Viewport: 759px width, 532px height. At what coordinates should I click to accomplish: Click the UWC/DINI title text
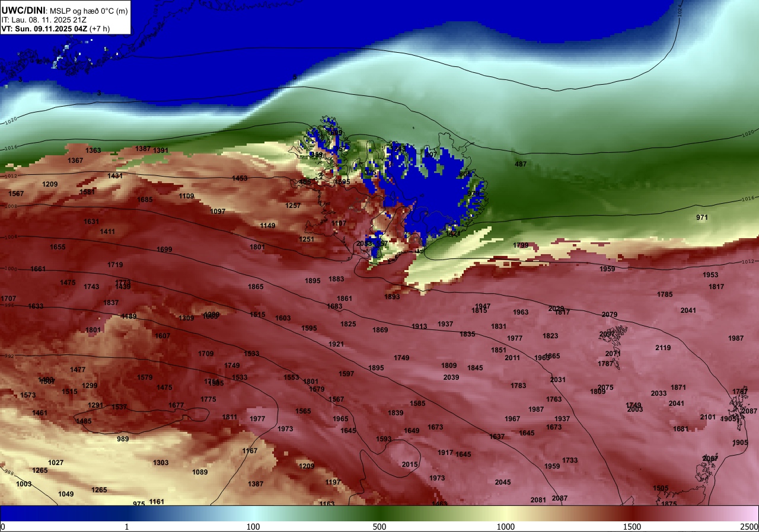pyautogui.click(x=23, y=9)
